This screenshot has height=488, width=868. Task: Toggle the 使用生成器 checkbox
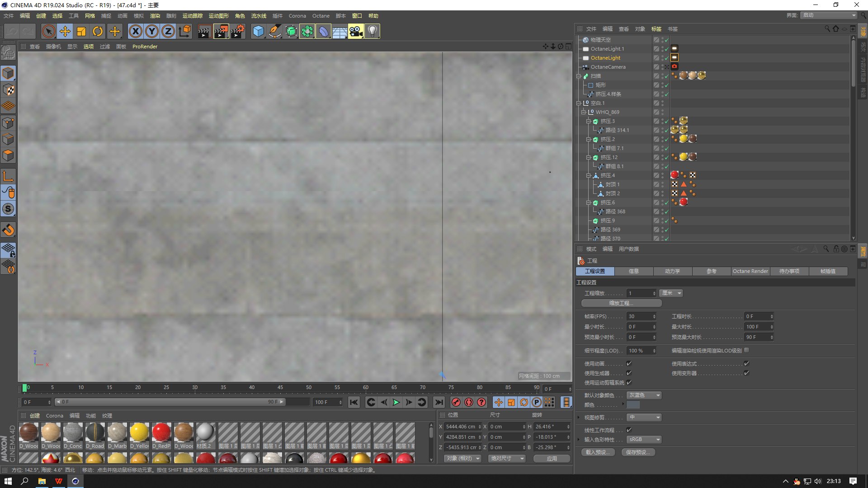629,373
